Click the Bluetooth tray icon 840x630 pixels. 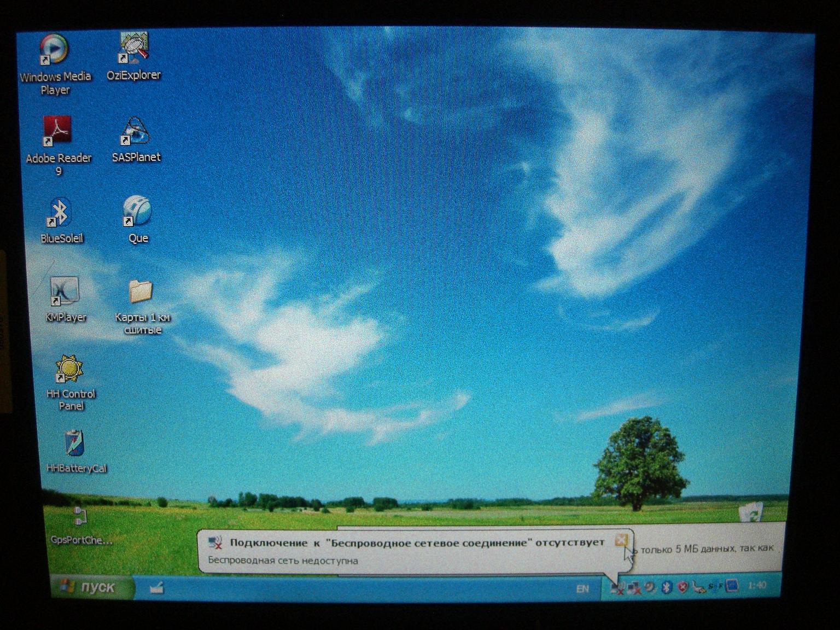[x=667, y=588]
